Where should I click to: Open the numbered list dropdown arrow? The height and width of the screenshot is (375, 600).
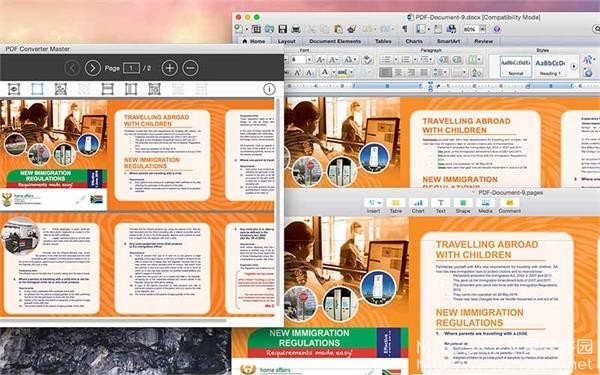click(x=415, y=60)
